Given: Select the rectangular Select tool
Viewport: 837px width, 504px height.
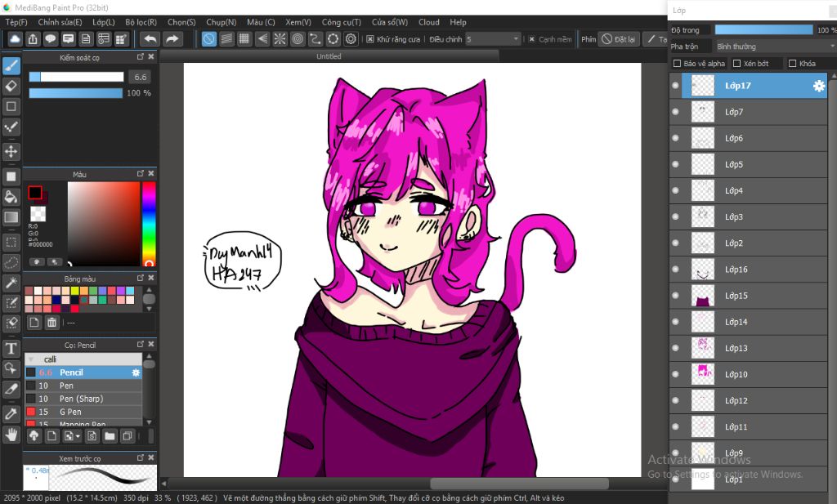Looking at the screenshot, I should tap(11, 242).
